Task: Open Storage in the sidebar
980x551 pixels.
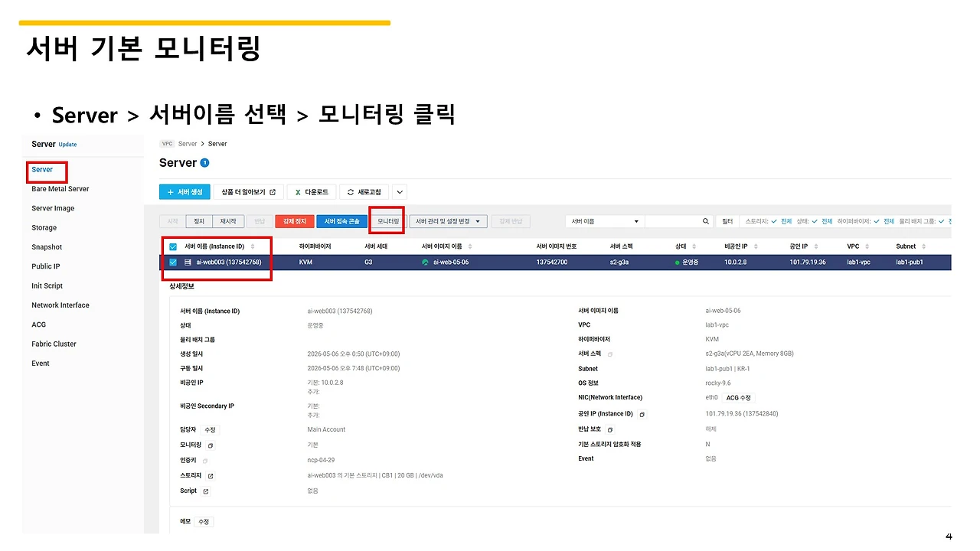Action: pos(44,227)
